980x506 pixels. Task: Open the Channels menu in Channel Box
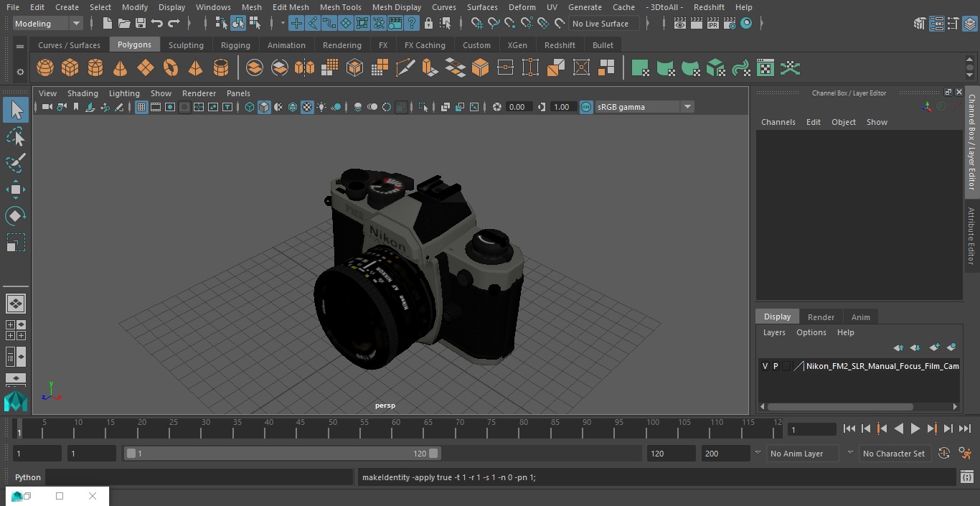(x=778, y=122)
